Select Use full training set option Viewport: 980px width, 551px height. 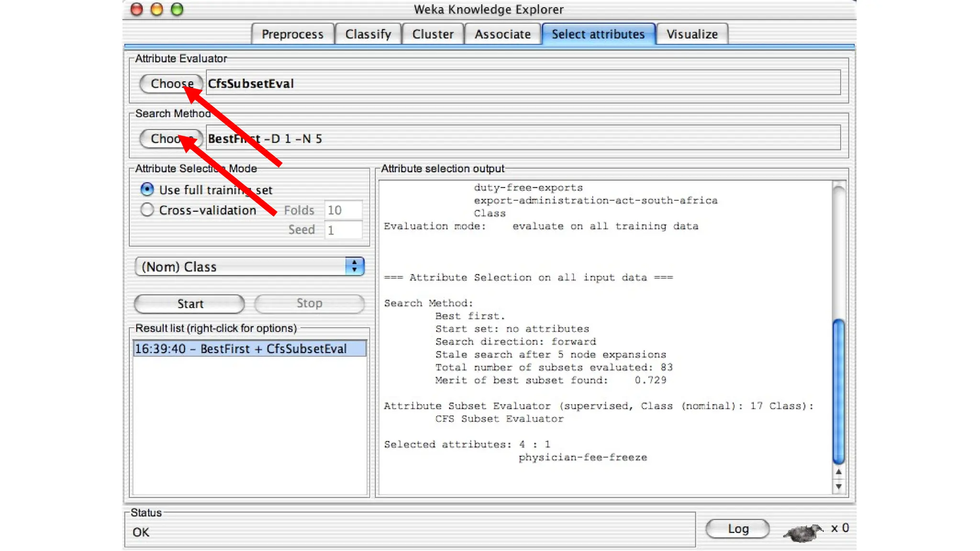(x=147, y=190)
